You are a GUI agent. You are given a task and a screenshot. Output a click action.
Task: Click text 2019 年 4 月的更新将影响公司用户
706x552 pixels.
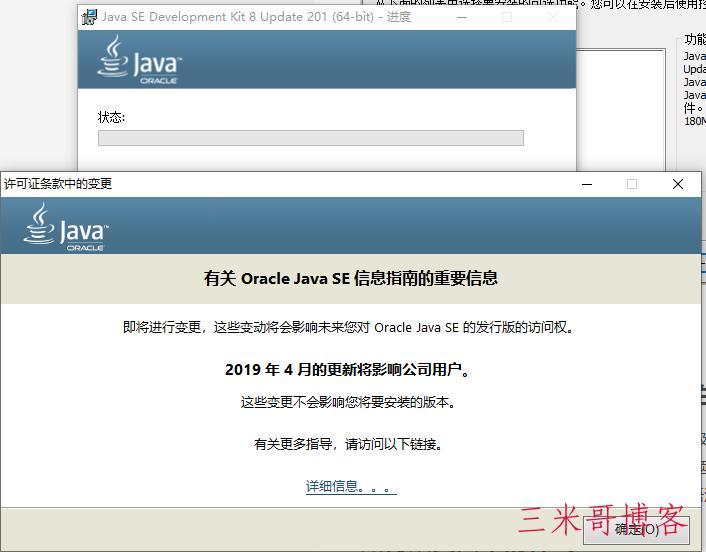[347, 369]
